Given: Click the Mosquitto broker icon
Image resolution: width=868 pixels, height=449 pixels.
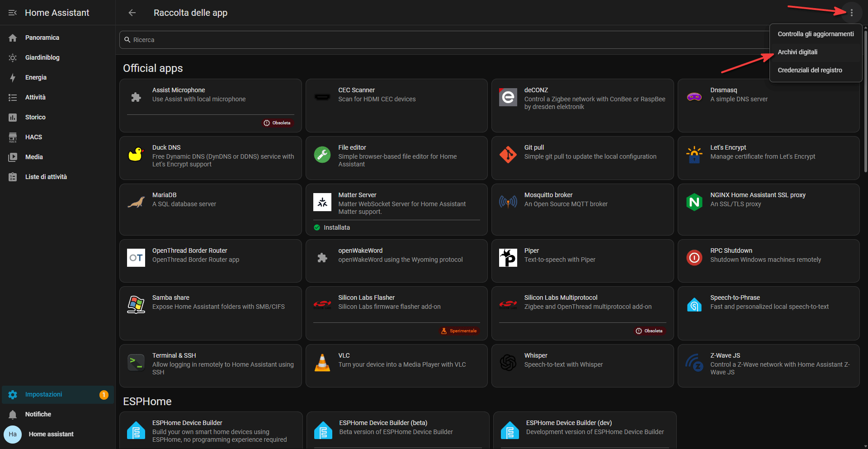Looking at the screenshot, I should (x=508, y=202).
